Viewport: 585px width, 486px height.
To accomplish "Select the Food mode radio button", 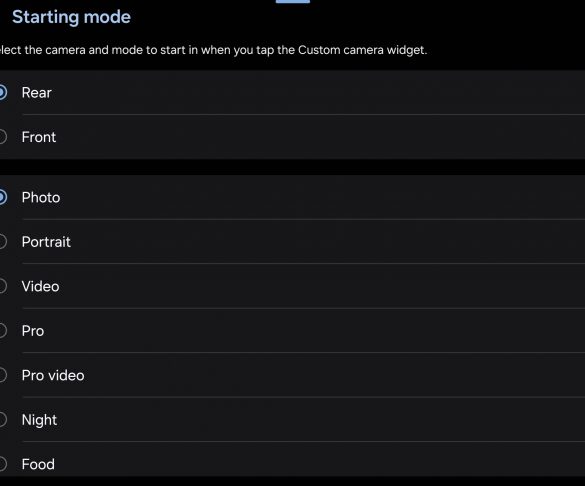I will coord(2,464).
